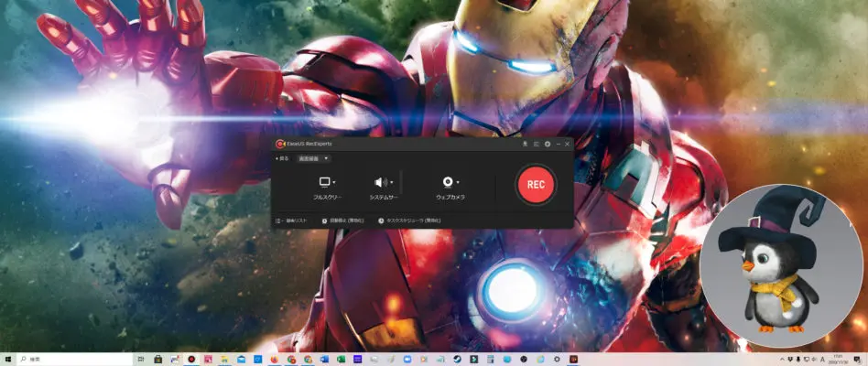Open Task View on the taskbar

[141, 360]
